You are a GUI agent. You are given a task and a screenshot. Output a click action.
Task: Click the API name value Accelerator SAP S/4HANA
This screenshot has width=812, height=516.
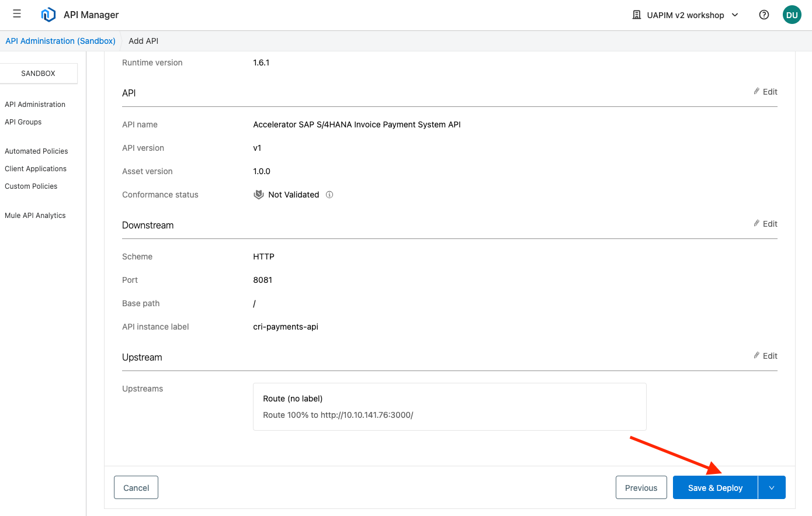pyautogui.click(x=357, y=124)
